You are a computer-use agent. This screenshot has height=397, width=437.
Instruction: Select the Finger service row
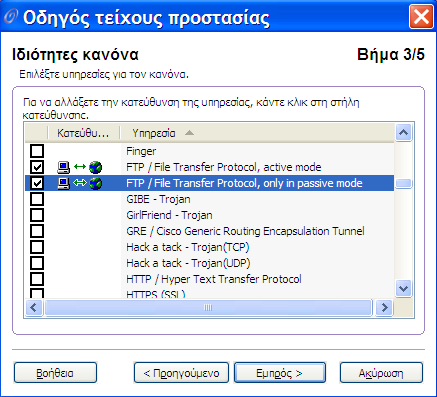pos(210,151)
